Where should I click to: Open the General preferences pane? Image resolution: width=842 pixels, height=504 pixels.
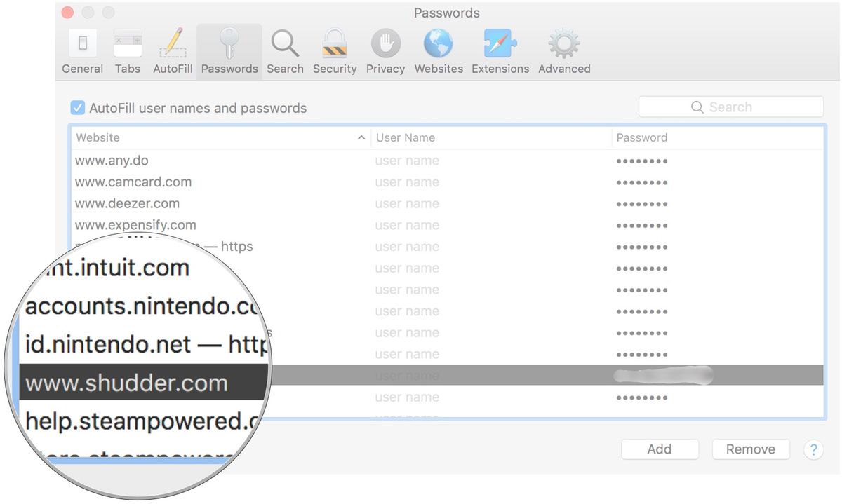pyautogui.click(x=82, y=50)
